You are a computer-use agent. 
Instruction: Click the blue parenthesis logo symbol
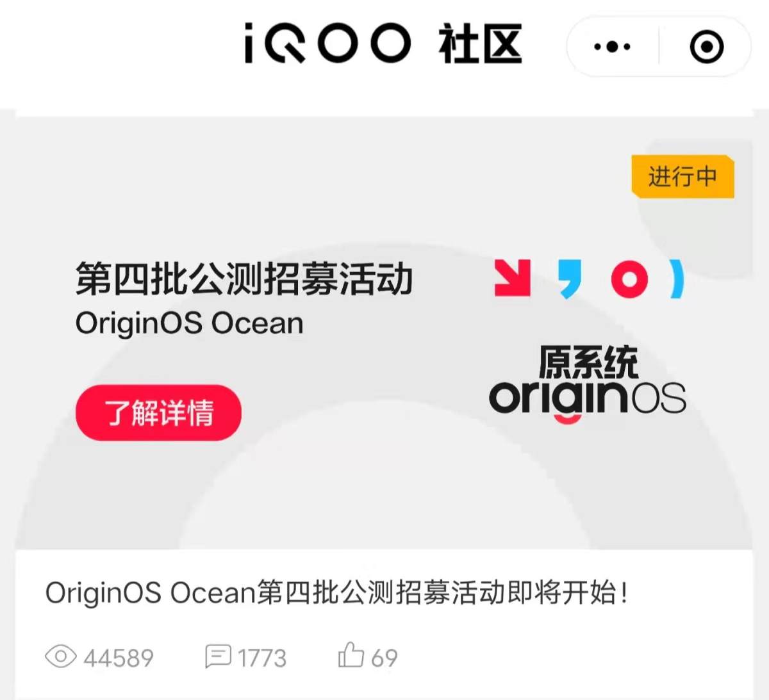pos(677,279)
